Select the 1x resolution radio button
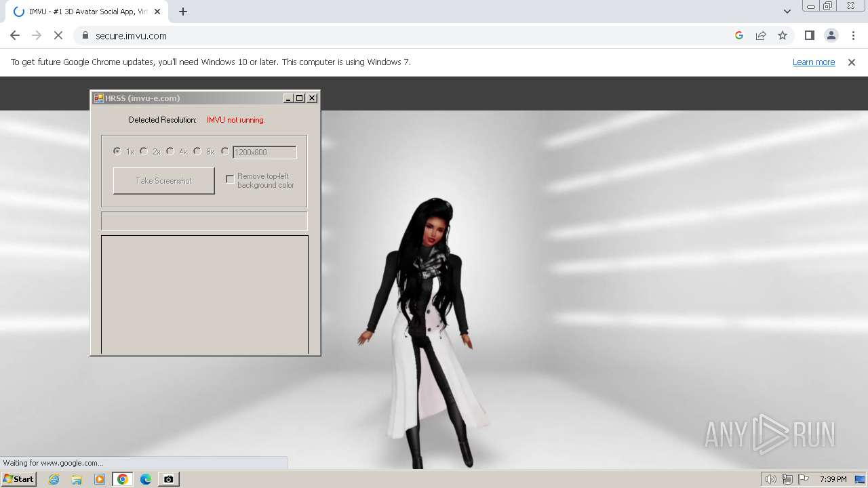The width and height of the screenshot is (868, 488). pyautogui.click(x=117, y=151)
